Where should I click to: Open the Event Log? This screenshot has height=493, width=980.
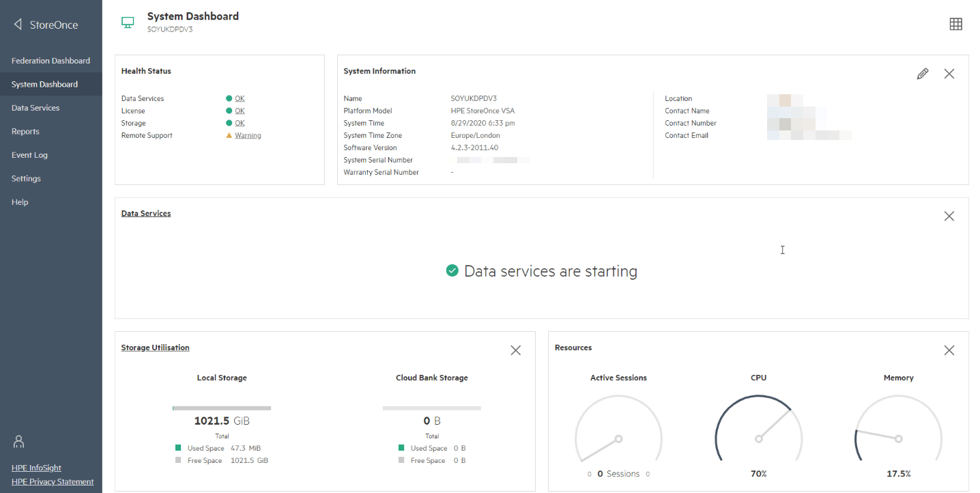[x=29, y=155]
